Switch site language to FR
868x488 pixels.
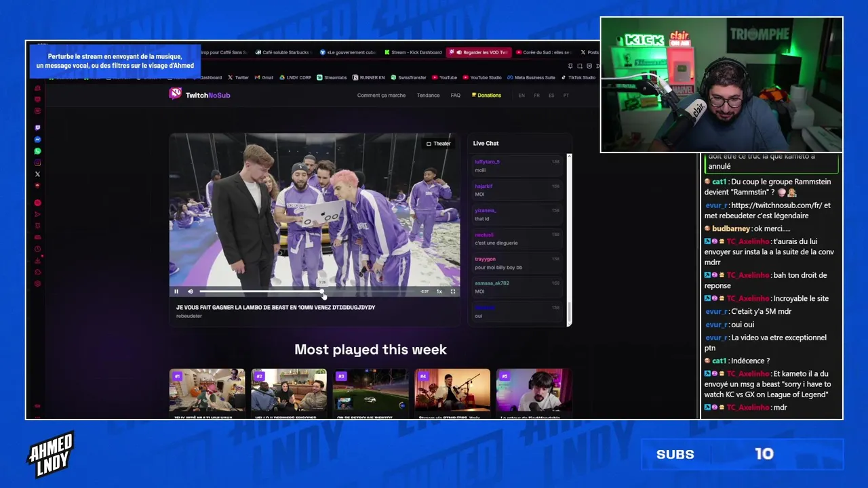click(x=536, y=96)
